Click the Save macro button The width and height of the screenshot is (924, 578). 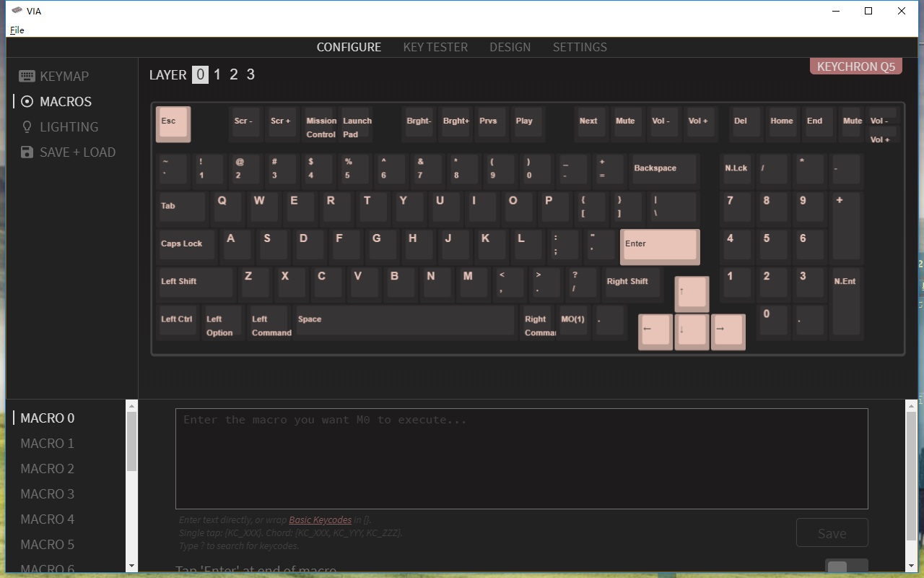tap(832, 533)
